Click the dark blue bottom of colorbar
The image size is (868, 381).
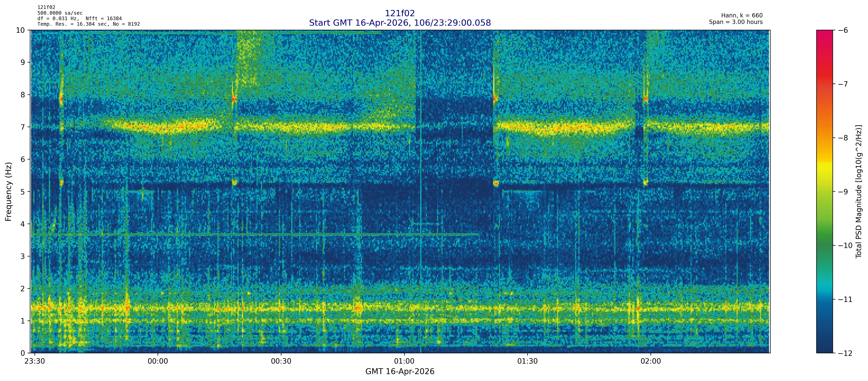[824, 347]
